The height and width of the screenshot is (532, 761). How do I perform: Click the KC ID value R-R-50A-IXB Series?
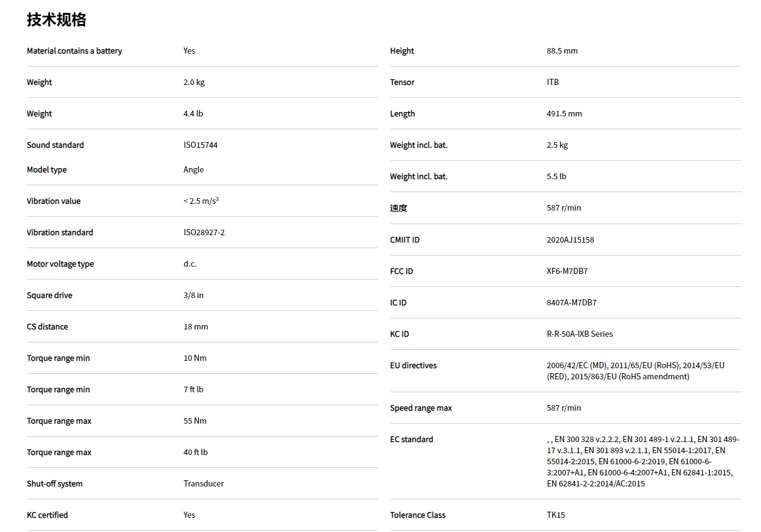(x=579, y=334)
